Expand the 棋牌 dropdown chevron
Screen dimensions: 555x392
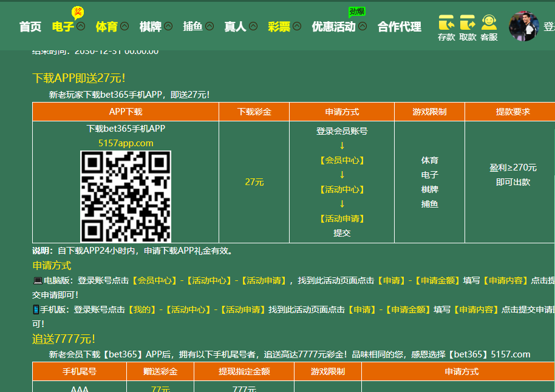click(168, 27)
